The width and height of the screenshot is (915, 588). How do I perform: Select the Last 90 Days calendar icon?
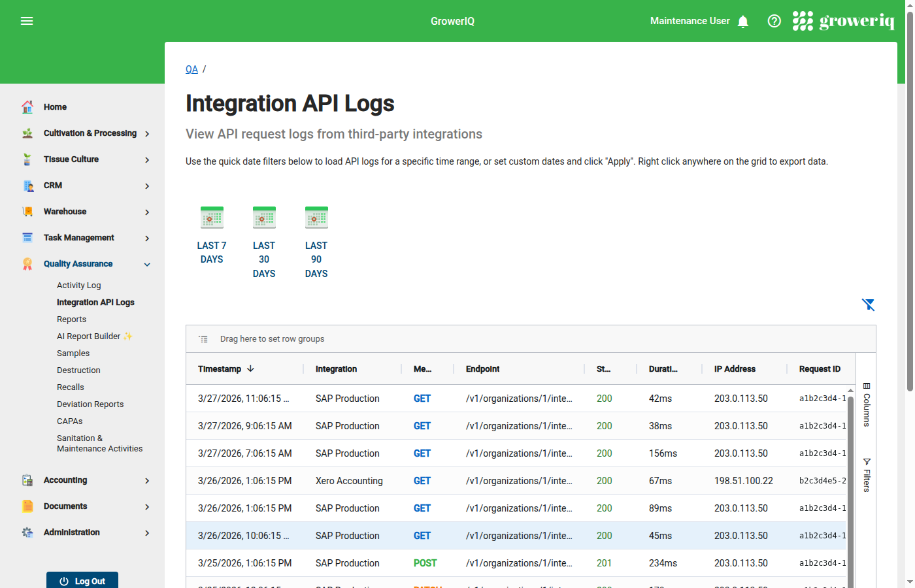[316, 217]
